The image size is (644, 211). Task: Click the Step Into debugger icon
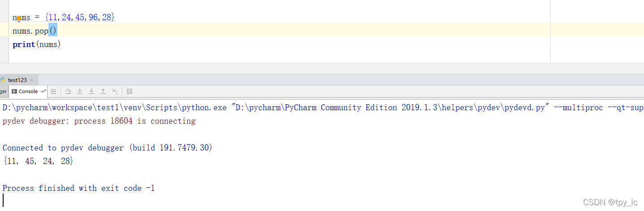click(80, 91)
